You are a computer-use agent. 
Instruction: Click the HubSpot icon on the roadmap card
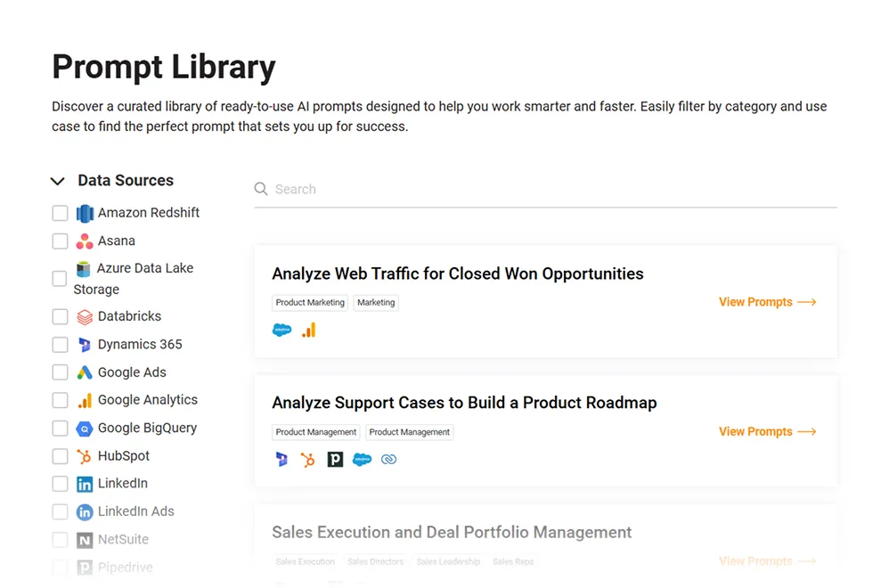pyautogui.click(x=308, y=459)
